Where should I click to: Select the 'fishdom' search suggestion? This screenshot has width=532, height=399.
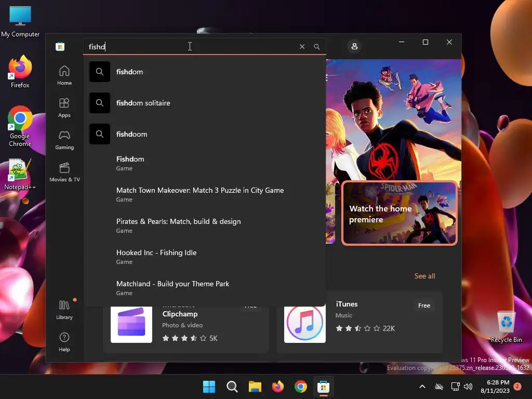tap(205, 72)
